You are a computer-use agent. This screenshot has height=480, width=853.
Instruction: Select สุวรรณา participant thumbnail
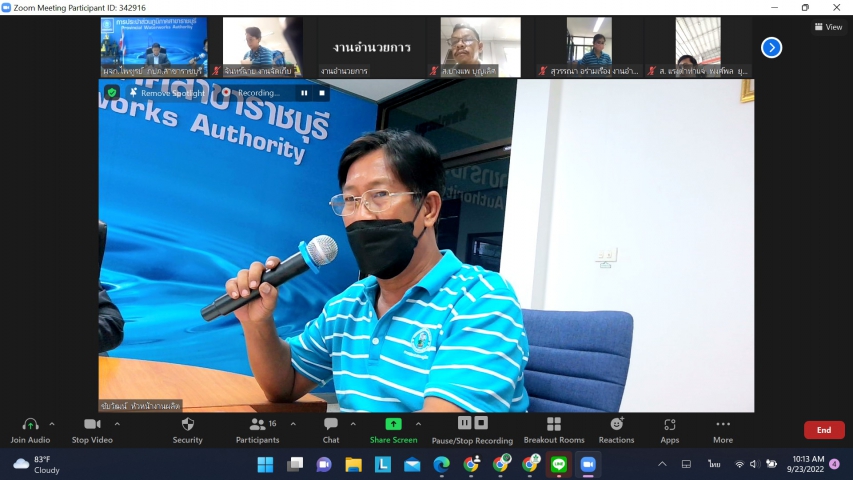click(x=589, y=47)
